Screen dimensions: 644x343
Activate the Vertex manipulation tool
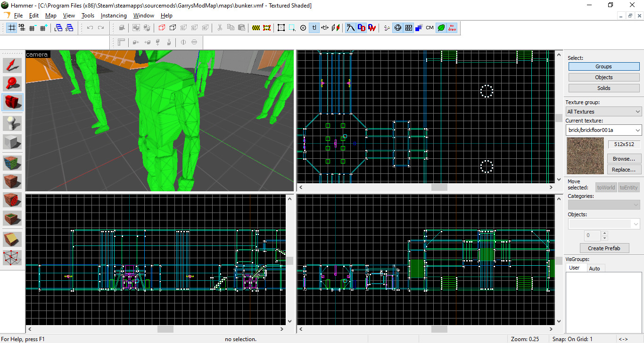pyautogui.click(x=13, y=258)
